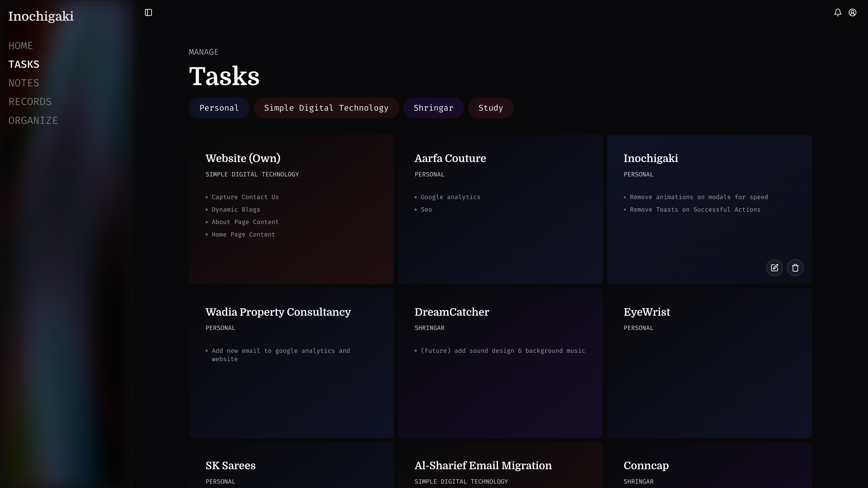
Task: Select Tasks in sidebar navigation
Action: point(24,64)
